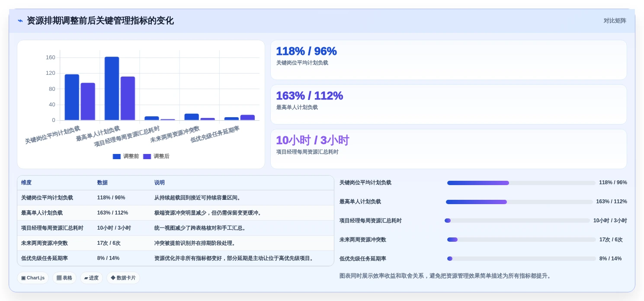Click the 最高单人计划负载 progress bar
Viewport: 644px width, 301px height.
coord(519,202)
